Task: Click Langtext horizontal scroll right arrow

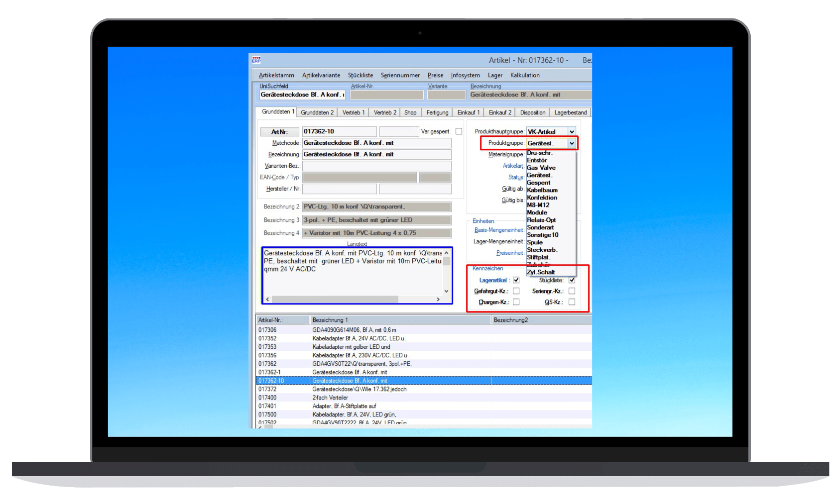Action: 438,299
